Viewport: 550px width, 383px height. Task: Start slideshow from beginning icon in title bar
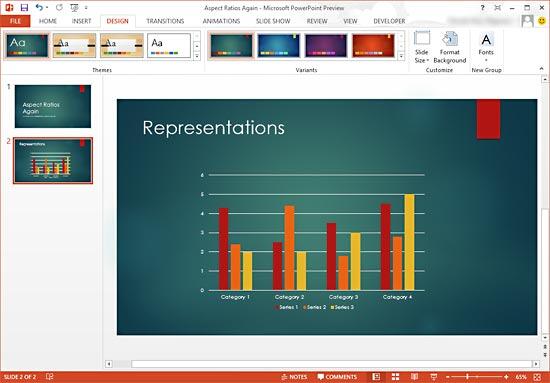coord(74,7)
